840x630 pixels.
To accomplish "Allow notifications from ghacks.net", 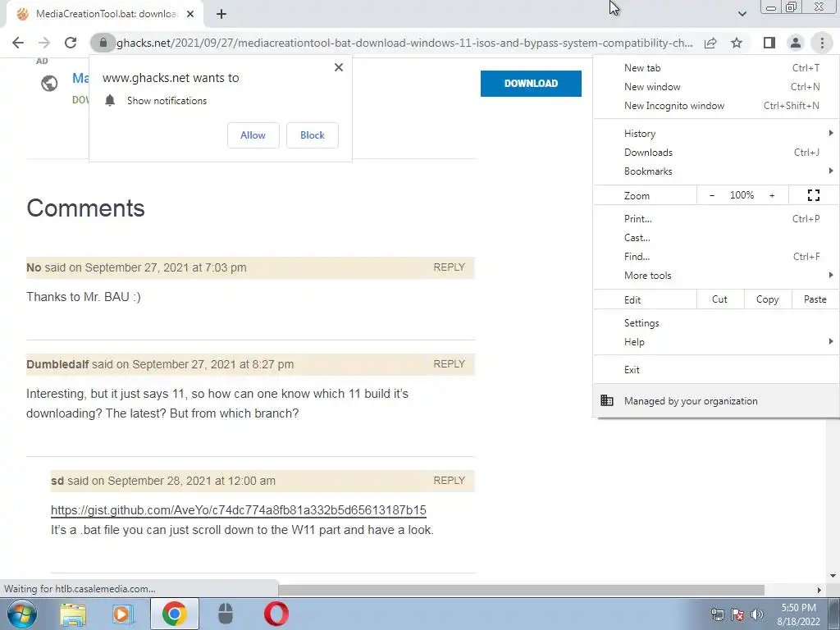I will click(x=253, y=135).
